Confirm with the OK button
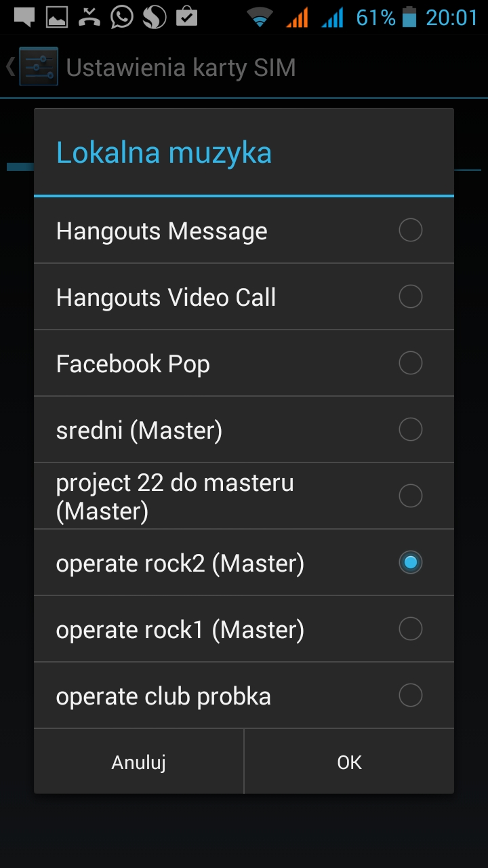 click(349, 762)
